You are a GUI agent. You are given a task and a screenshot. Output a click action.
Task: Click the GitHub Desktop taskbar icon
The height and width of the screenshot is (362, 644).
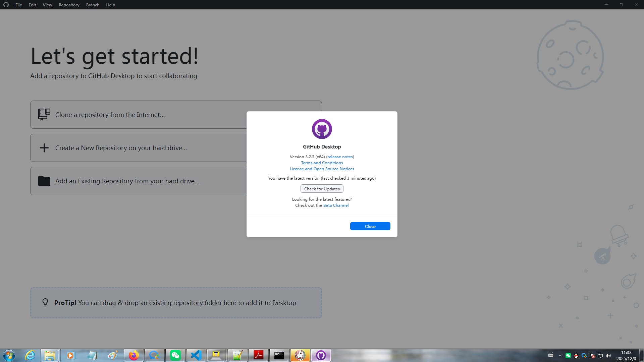pos(321,355)
